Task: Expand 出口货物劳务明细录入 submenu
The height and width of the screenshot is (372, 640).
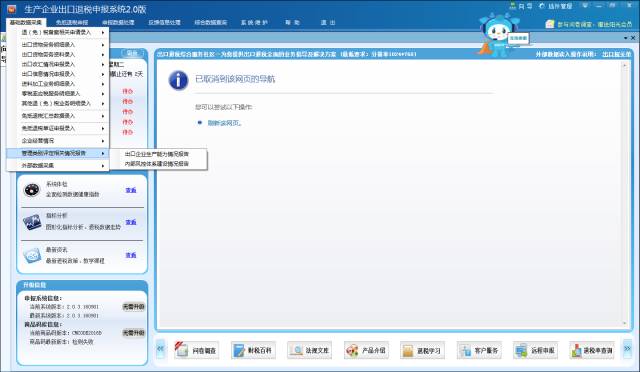Action: [x=58, y=45]
